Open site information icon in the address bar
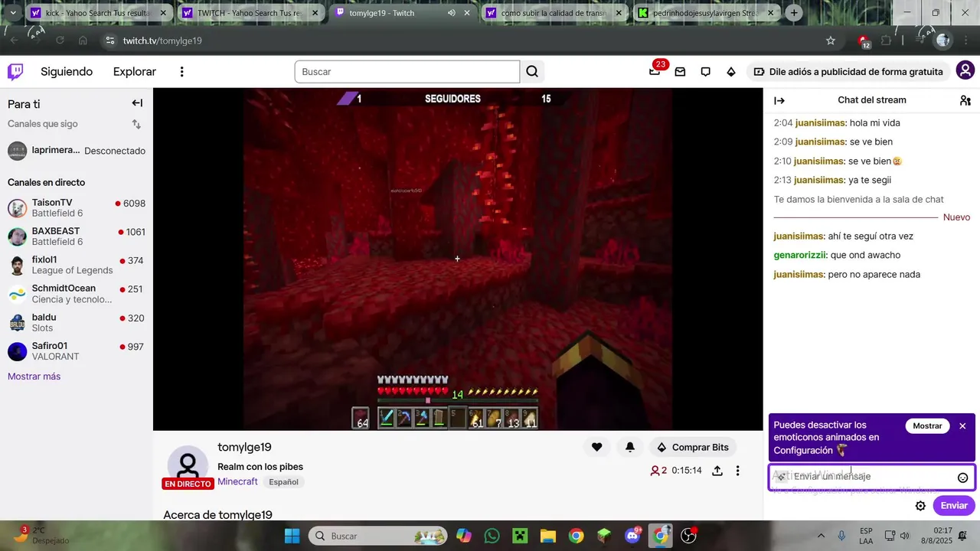Viewport: 980px width, 551px height. coord(109,41)
